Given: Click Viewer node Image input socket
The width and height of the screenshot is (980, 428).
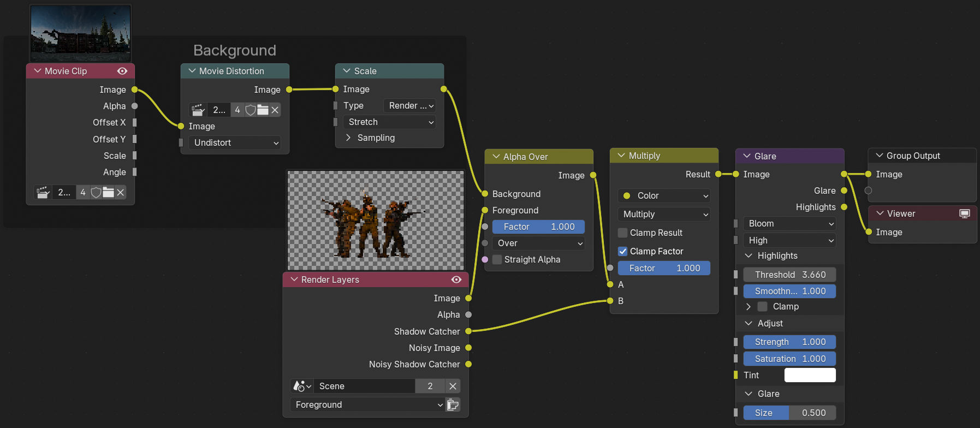Looking at the screenshot, I should 868,232.
